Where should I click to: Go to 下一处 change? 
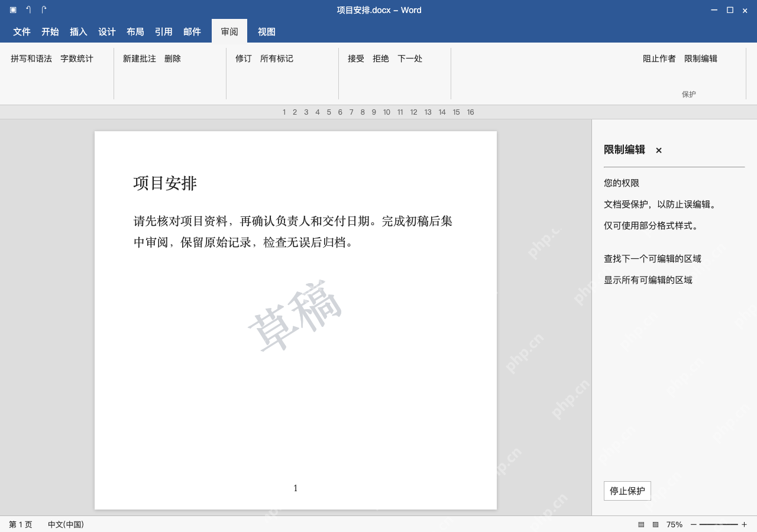coord(410,59)
